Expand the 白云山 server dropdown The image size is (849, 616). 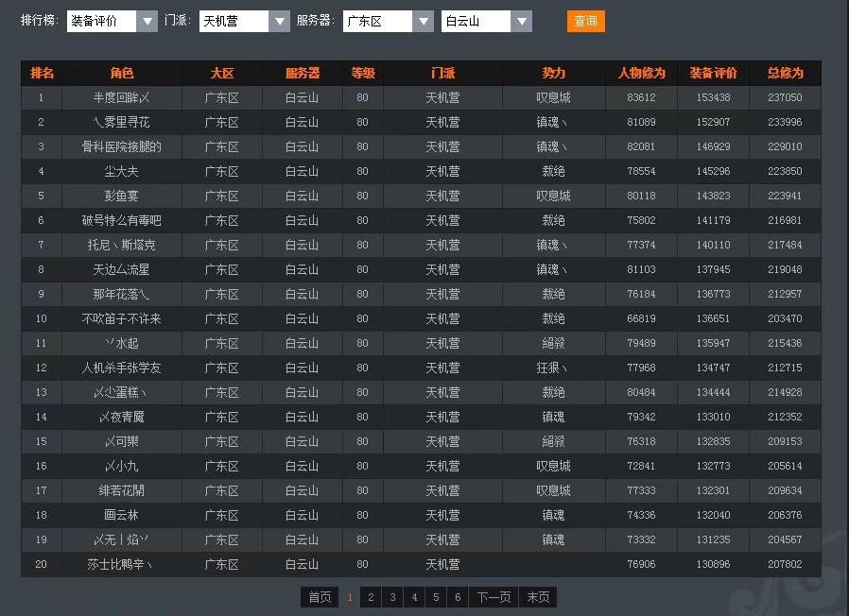[x=486, y=21]
